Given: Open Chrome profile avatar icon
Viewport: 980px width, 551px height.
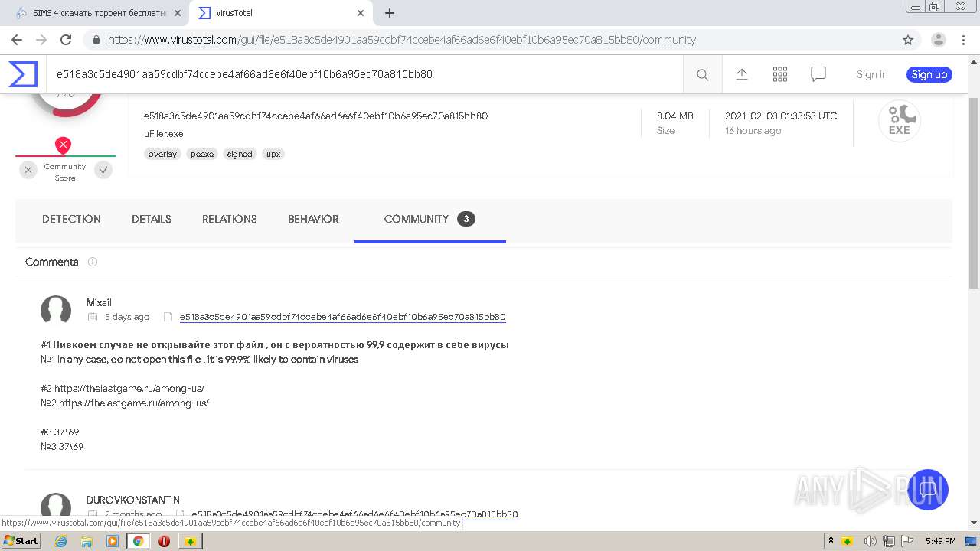Looking at the screenshot, I should (x=938, y=40).
